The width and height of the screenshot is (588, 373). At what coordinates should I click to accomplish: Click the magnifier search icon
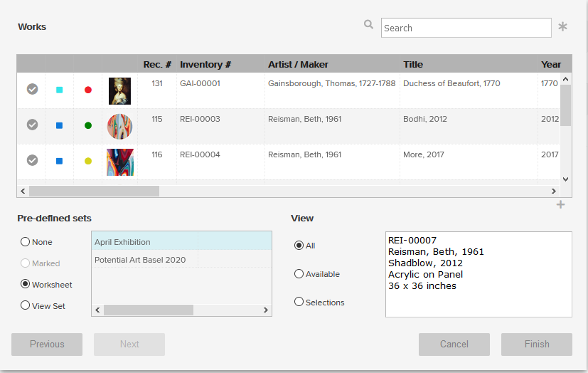point(368,25)
